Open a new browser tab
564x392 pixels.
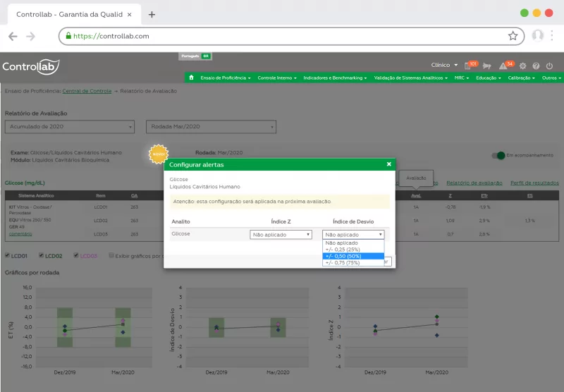[152, 14]
